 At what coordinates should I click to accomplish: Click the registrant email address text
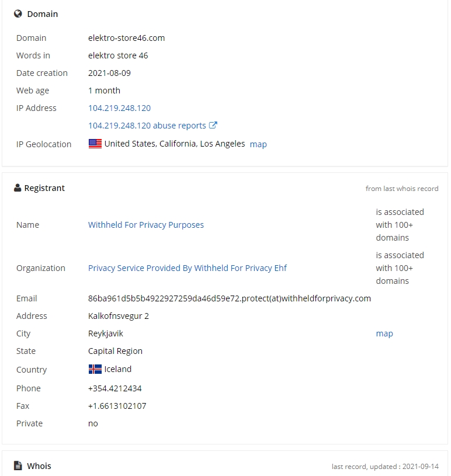pyautogui.click(x=229, y=298)
